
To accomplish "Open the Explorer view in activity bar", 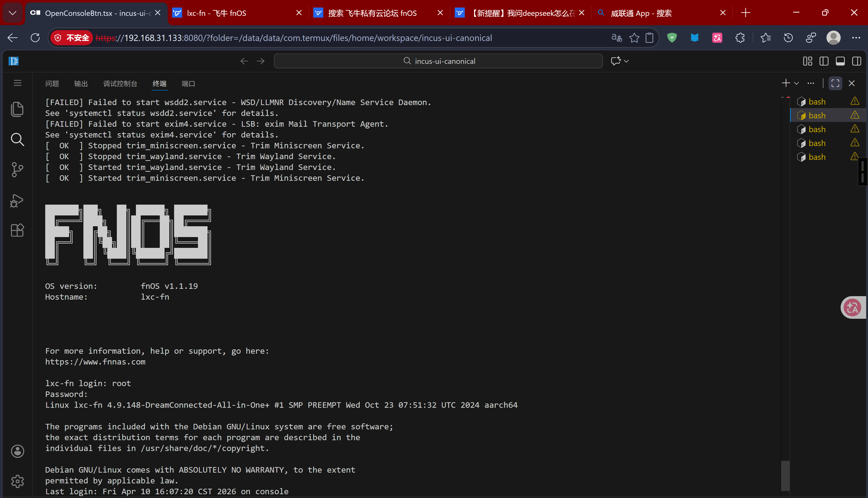I will (x=17, y=109).
